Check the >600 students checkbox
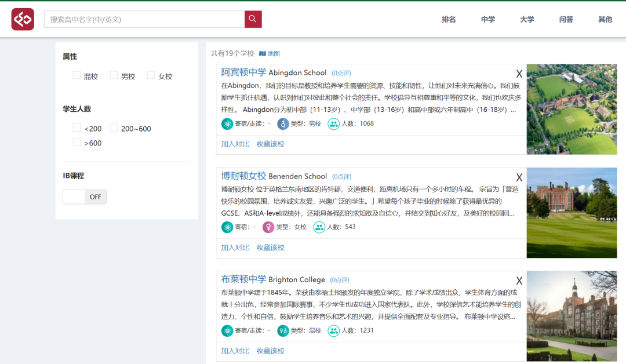The width and height of the screenshot is (626, 364). point(77,141)
